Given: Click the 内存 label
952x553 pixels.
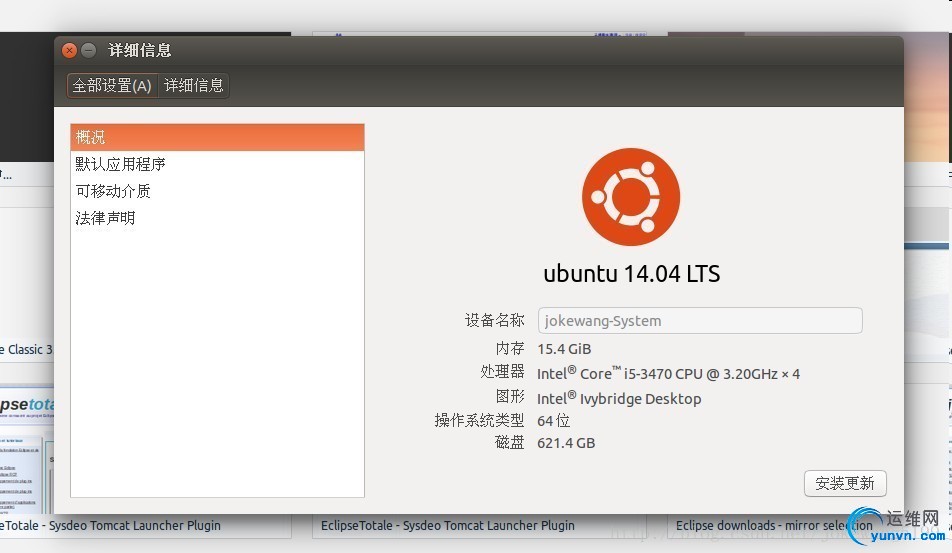Looking at the screenshot, I should 510,348.
